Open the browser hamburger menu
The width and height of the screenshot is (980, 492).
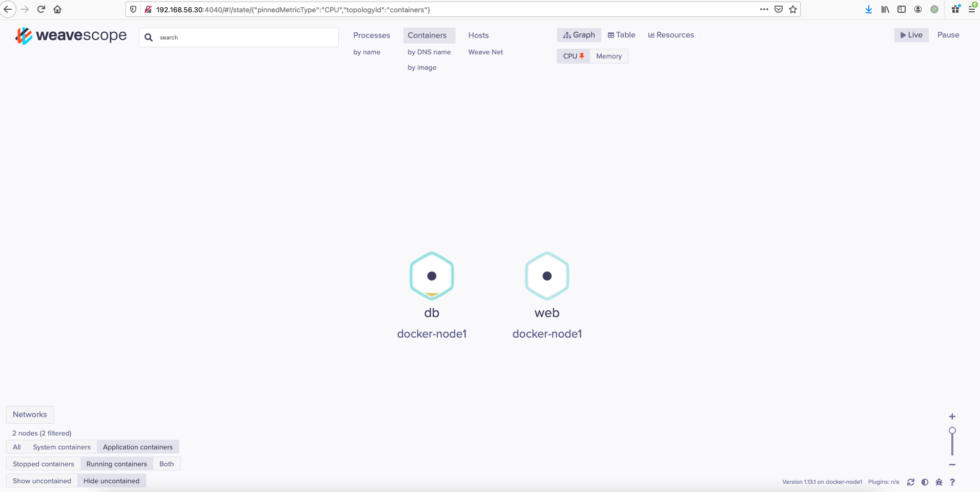pos(971,9)
